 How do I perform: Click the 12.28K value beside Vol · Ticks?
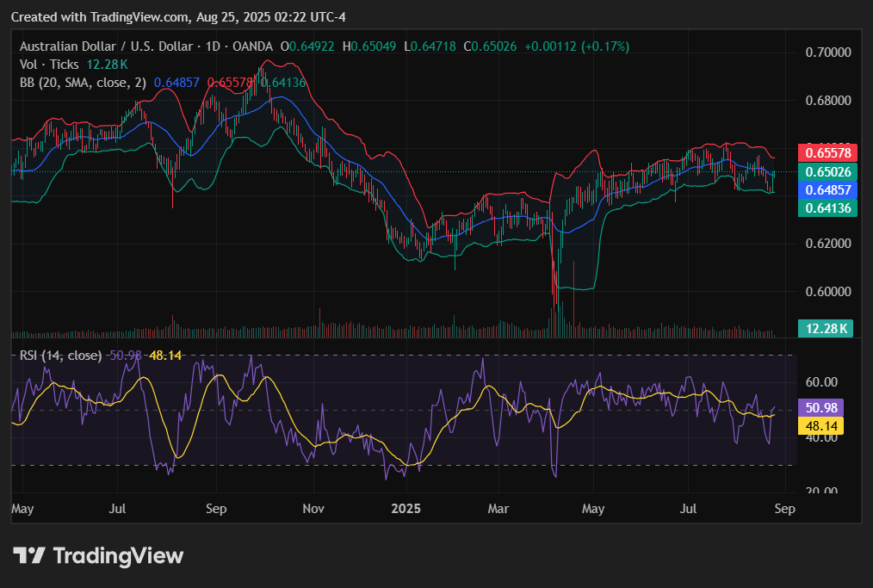(x=107, y=65)
